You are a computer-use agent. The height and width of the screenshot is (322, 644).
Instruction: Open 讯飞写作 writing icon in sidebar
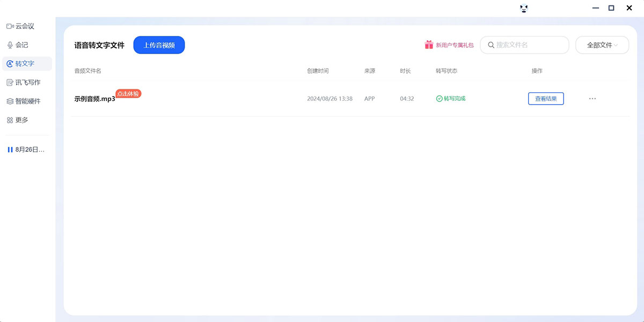click(x=10, y=83)
